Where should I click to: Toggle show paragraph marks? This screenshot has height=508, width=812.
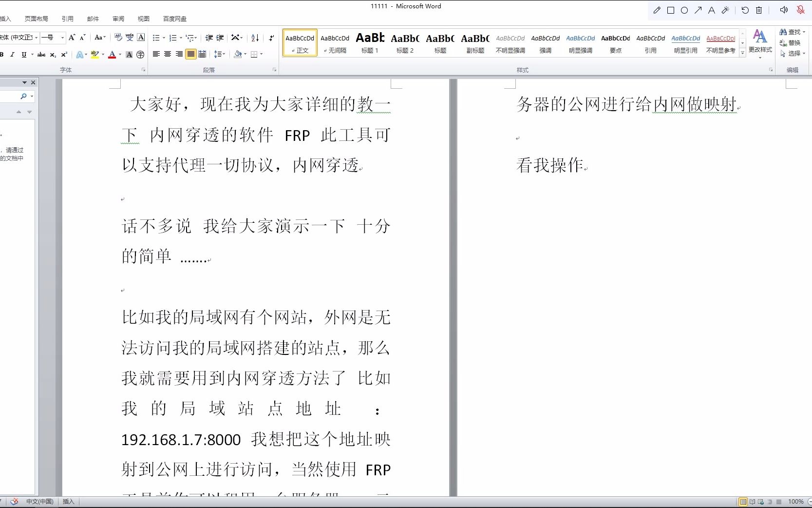(271, 38)
